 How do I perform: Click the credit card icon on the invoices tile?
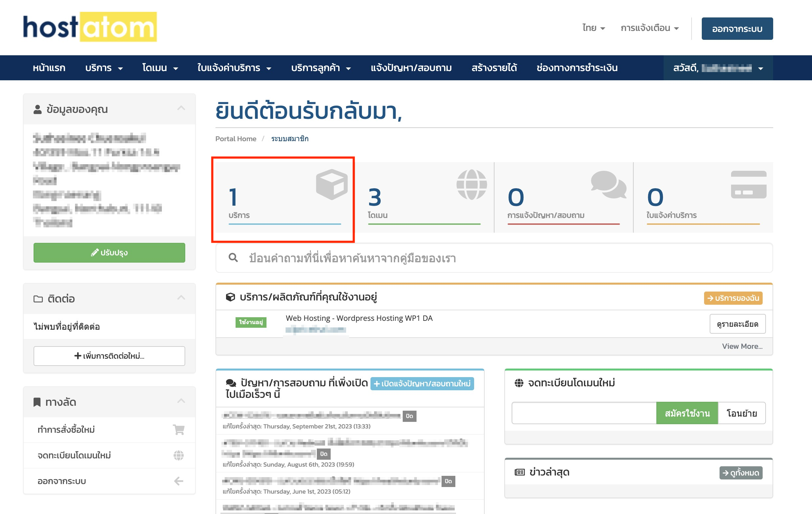point(749,185)
